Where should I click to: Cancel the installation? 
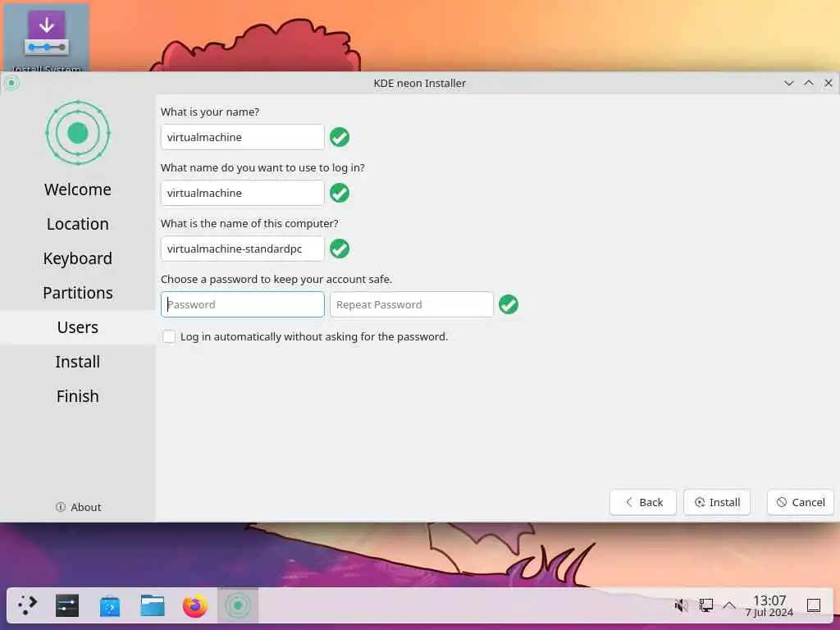pos(801,502)
